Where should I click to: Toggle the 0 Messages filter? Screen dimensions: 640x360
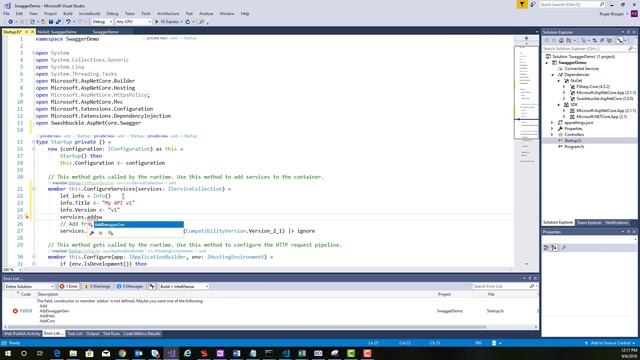pyautogui.click(x=130, y=287)
